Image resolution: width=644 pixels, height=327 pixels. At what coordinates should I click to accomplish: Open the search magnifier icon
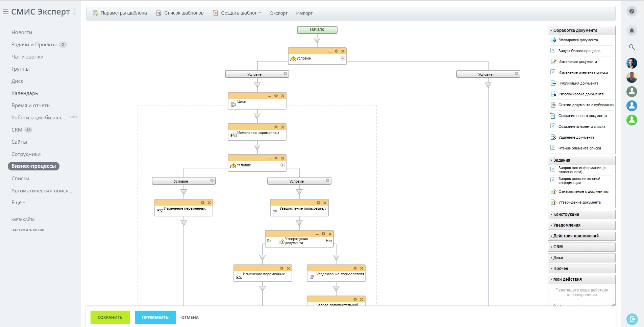point(631,47)
